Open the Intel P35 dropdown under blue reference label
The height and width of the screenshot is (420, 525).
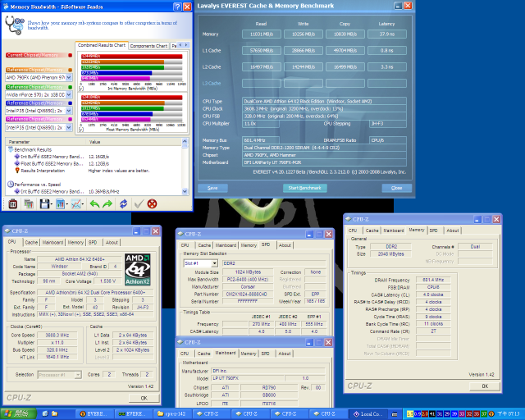[69, 111]
